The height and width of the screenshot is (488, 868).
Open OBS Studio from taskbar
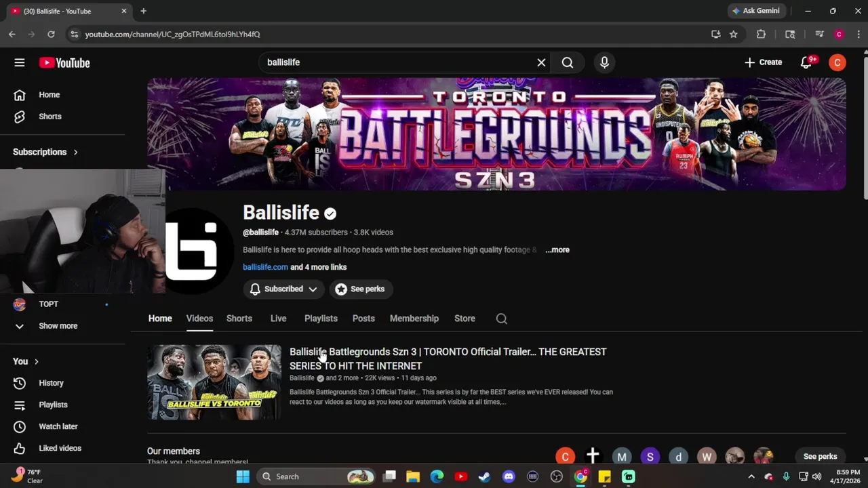[x=557, y=476]
